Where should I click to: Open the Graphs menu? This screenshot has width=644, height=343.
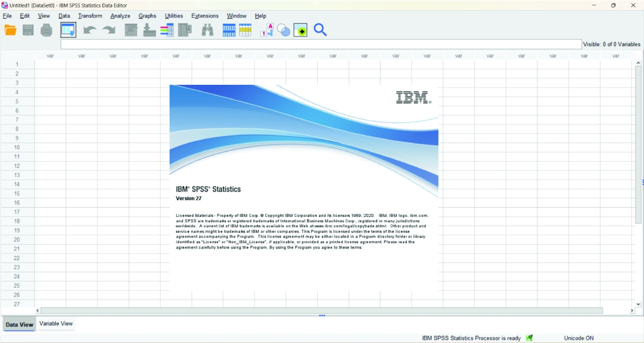(147, 16)
